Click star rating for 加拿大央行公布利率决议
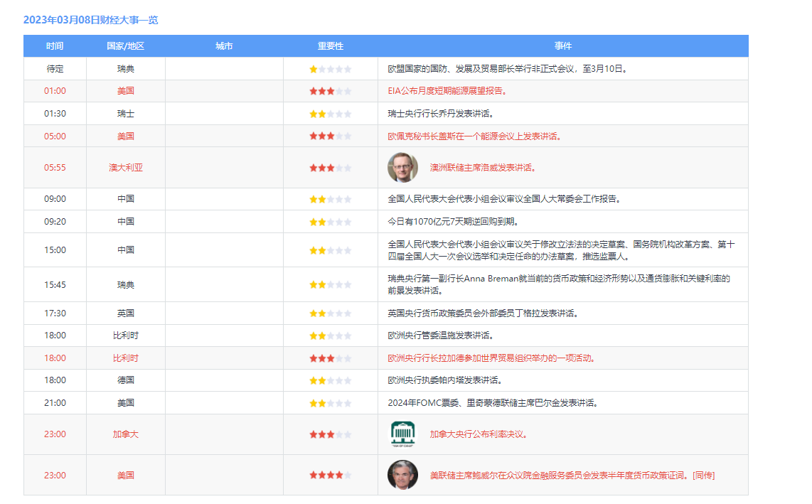Image resolution: width=812 pixels, height=504 pixels. (331, 434)
